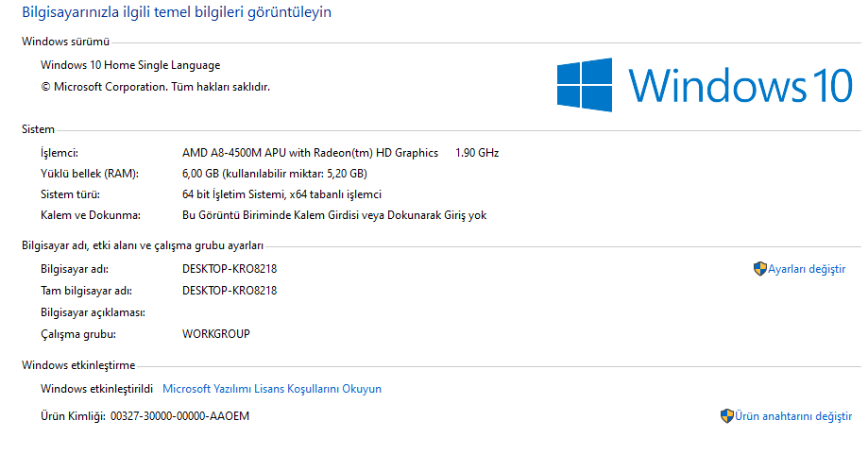This screenshot has height=454, width=868.
Task: Click the 'Windows etkinleştirme' section header
Action: [78, 365]
